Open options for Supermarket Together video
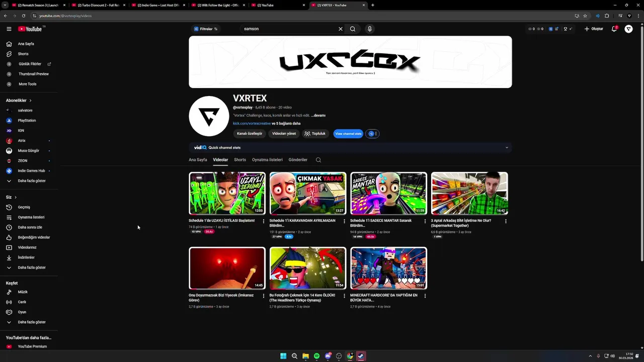644x362 pixels. point(506,221)
